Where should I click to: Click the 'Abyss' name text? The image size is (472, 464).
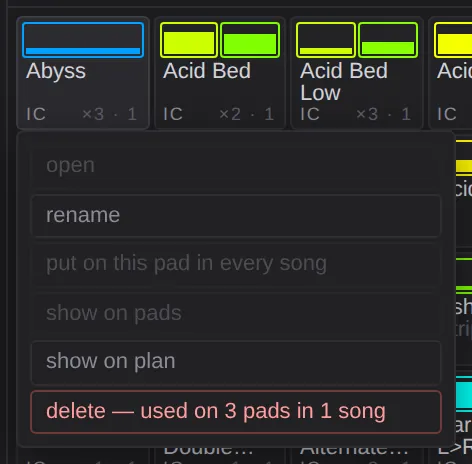point(56,71)
